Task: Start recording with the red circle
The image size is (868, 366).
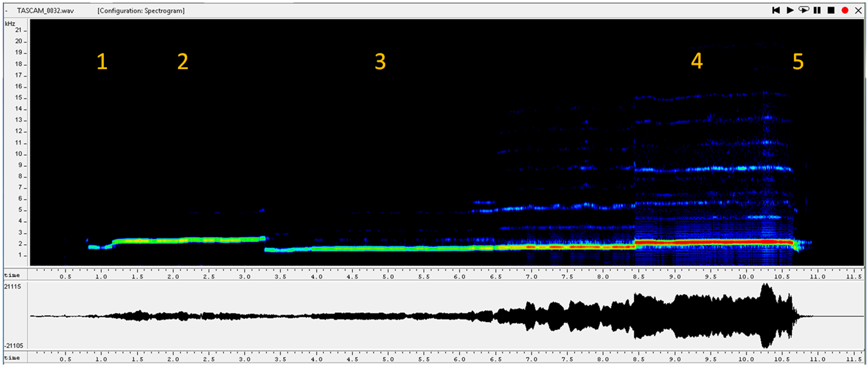Action: pyautogui.click(x=845, y=10)
